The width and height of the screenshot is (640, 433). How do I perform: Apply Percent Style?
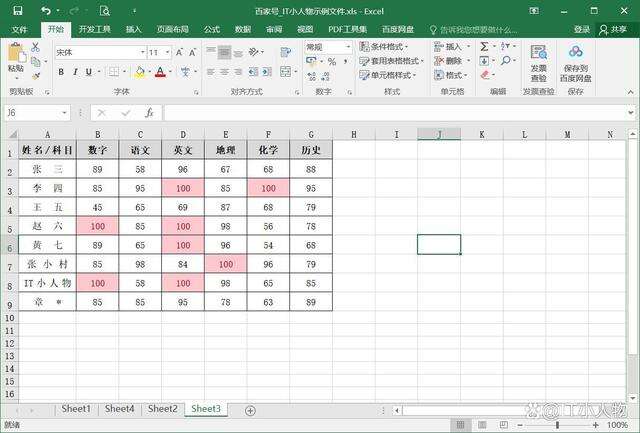click(332, 62)
